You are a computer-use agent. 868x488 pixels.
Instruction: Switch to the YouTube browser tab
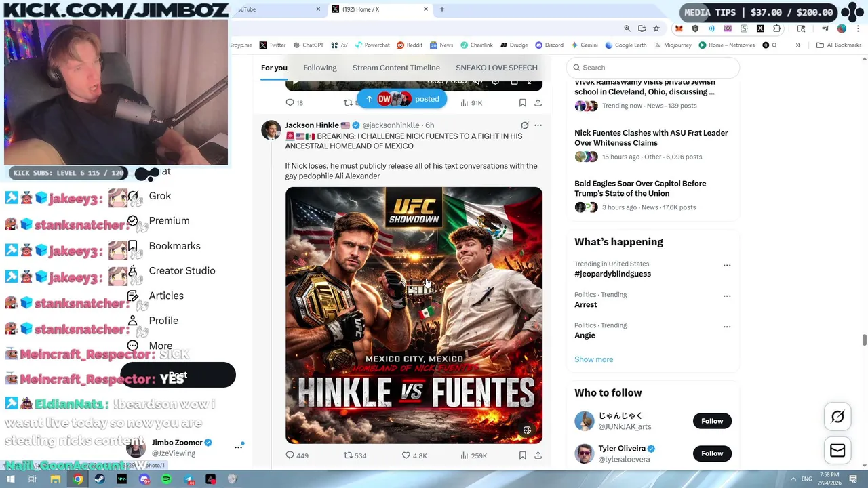coord(276,9)
